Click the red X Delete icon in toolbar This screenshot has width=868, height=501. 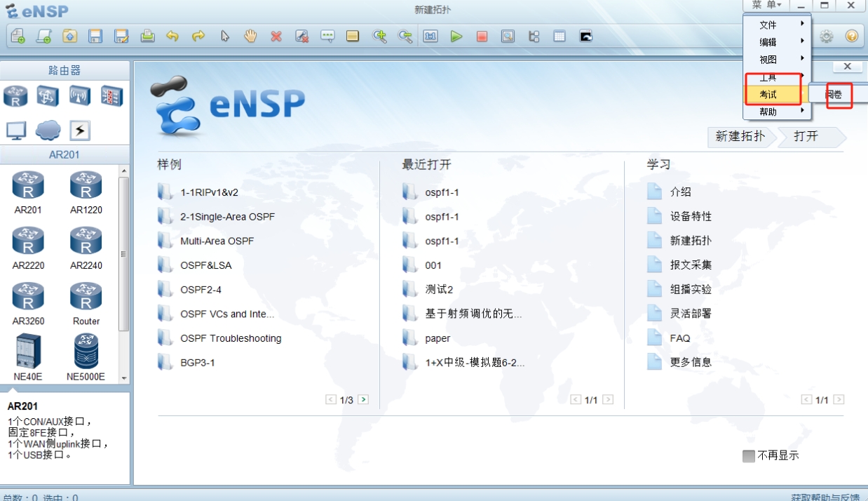276,36
